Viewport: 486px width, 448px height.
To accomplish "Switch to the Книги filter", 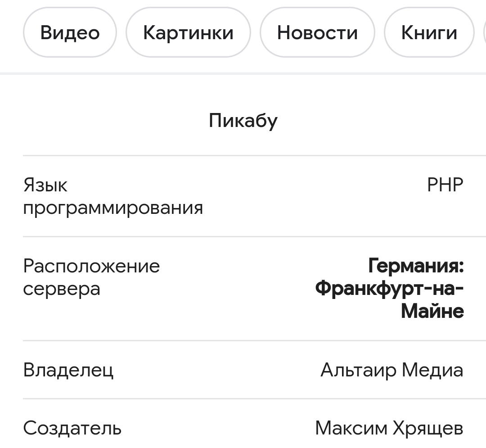I will [429, 33].
